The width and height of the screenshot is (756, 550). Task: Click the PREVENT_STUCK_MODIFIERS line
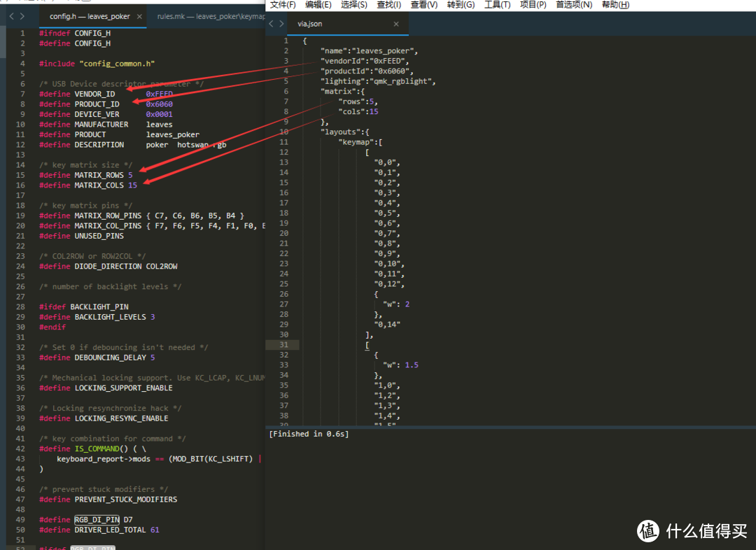coord(108,499)
